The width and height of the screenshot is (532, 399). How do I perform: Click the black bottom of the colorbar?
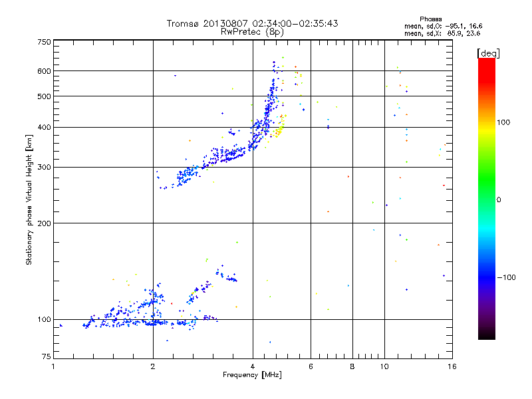487,334
